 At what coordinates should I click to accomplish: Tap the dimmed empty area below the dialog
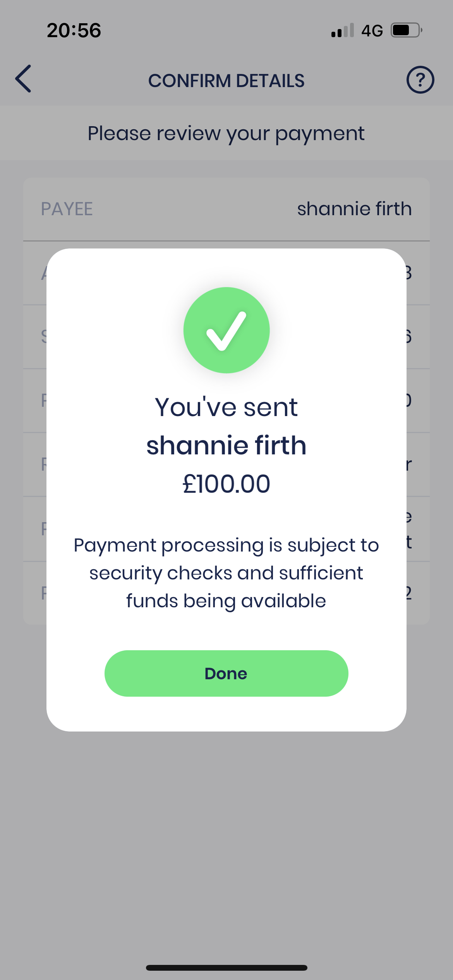point(226,832)
